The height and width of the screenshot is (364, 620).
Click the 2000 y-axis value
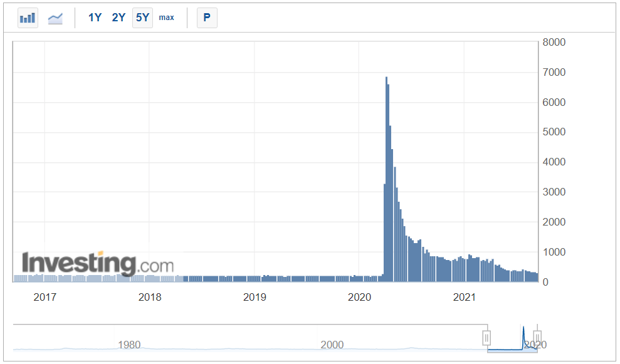click(554, 222)
